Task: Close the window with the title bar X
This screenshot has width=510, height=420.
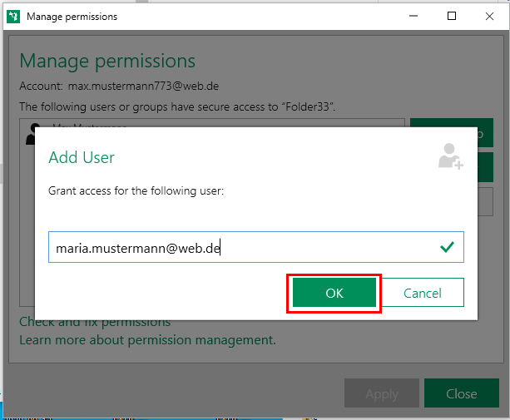Action: click(489, 16)
